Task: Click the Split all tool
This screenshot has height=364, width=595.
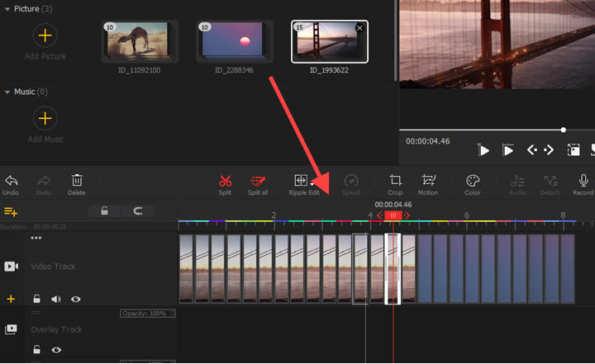Action: [x=258, y=181]
